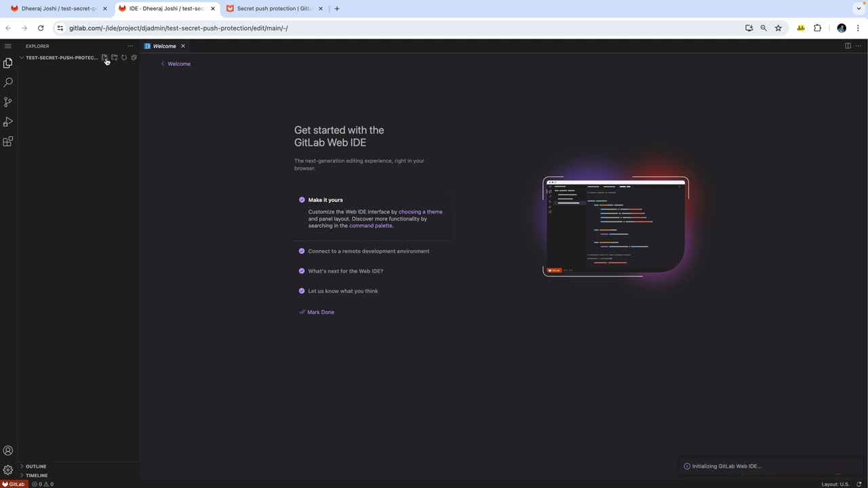Viewport: 868px width, 488px height.
Task: Switch to Secret push protection GitLab tab
Action: click(274, 9)
